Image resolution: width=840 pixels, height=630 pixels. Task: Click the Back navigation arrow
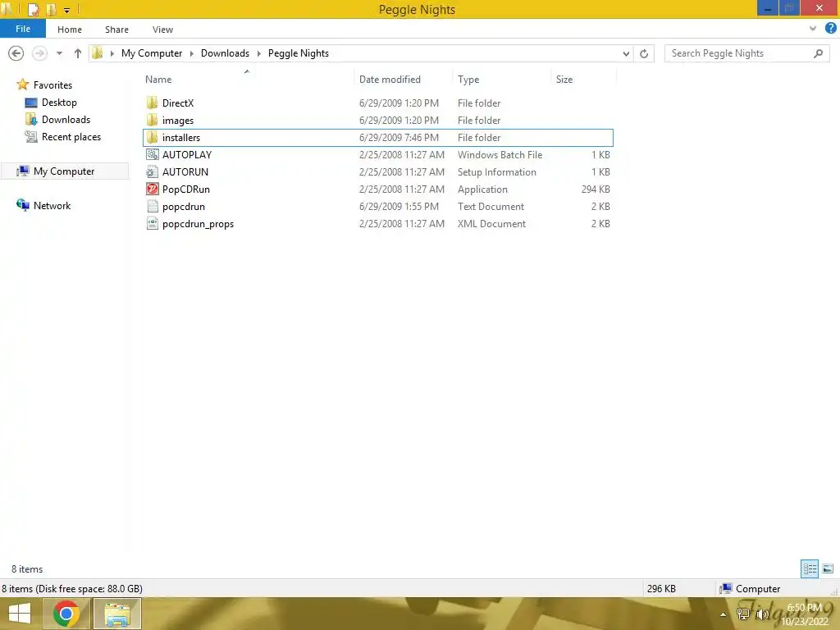click(16, 53)
